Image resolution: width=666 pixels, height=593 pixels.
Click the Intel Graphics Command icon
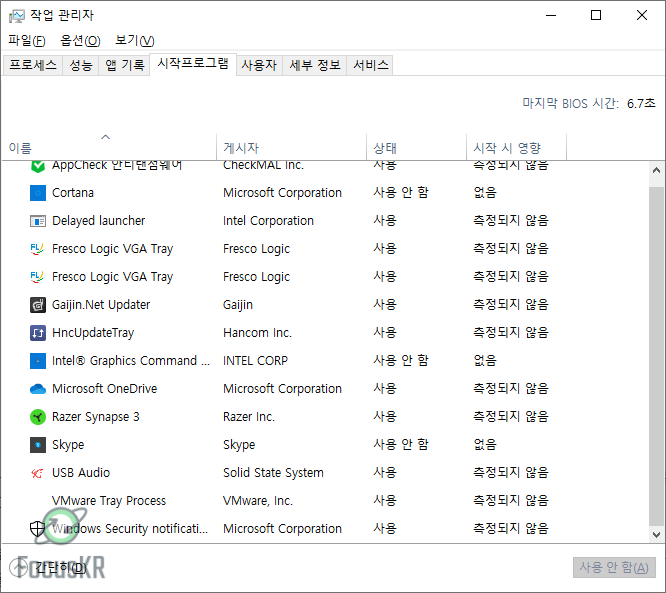click(38, 361)
